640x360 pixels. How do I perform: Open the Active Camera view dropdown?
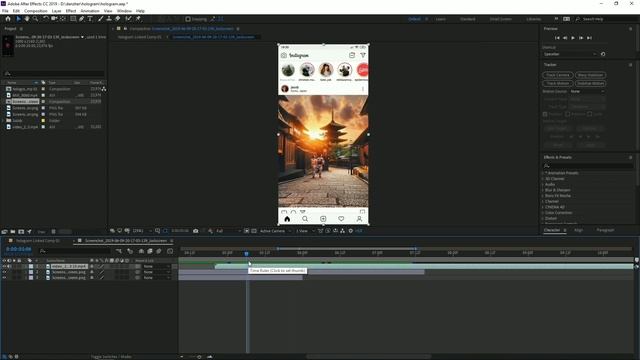pos(275,231)
